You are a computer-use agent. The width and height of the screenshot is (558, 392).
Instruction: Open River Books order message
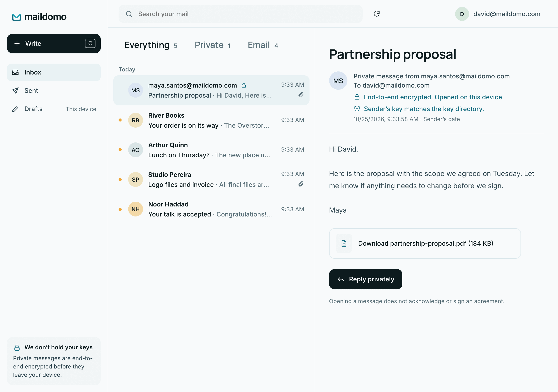point(211,120)
